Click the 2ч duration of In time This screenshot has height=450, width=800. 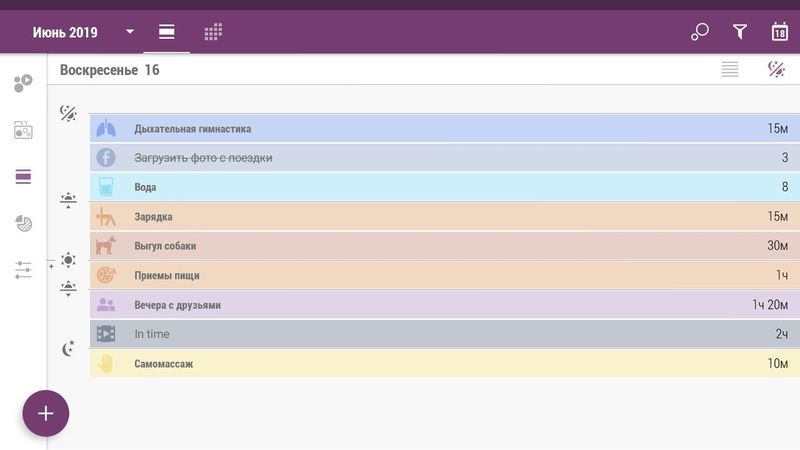coord(782,334)
